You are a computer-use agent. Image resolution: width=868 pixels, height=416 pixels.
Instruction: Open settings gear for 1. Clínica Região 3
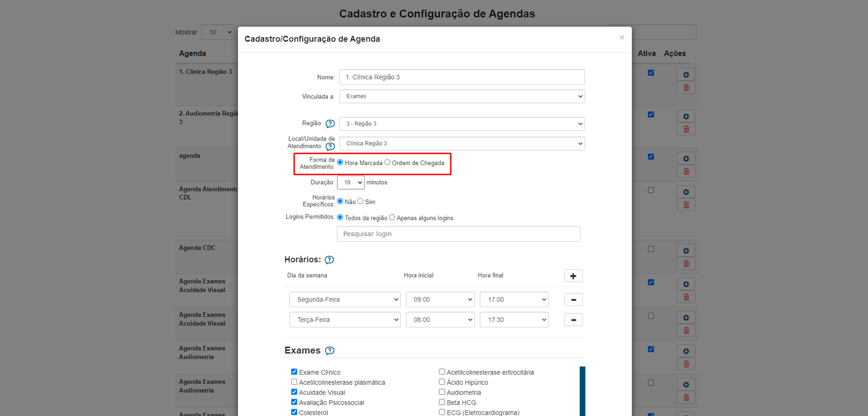685,75
